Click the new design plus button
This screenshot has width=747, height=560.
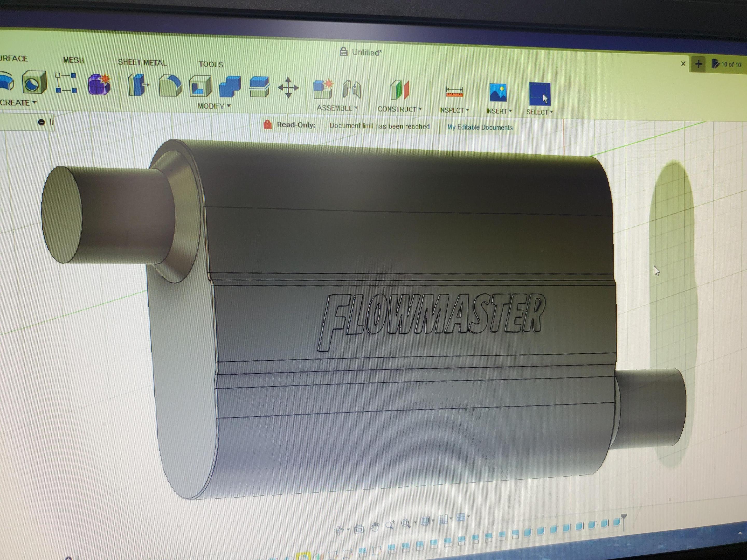[x=698, y=64]
